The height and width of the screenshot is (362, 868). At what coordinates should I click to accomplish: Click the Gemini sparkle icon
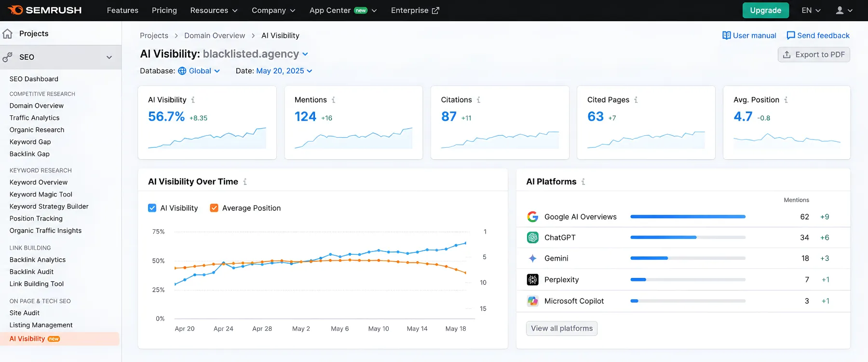(532, 258)
